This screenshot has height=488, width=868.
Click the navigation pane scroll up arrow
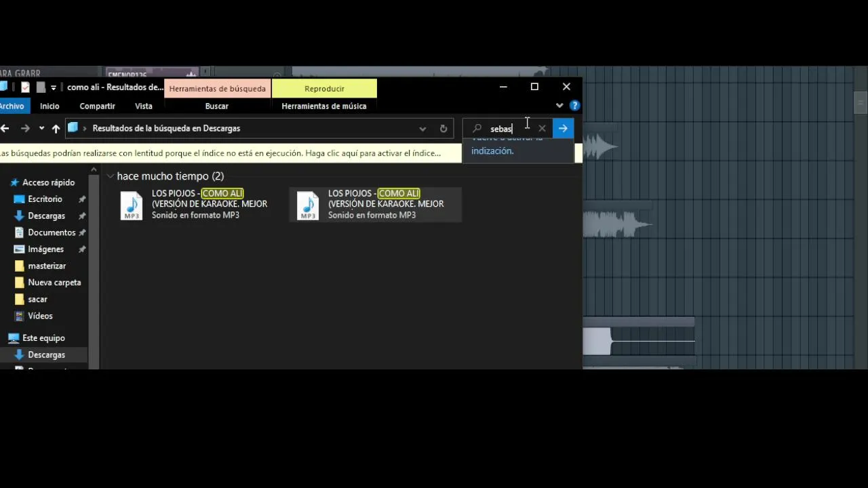click(94, 170)
